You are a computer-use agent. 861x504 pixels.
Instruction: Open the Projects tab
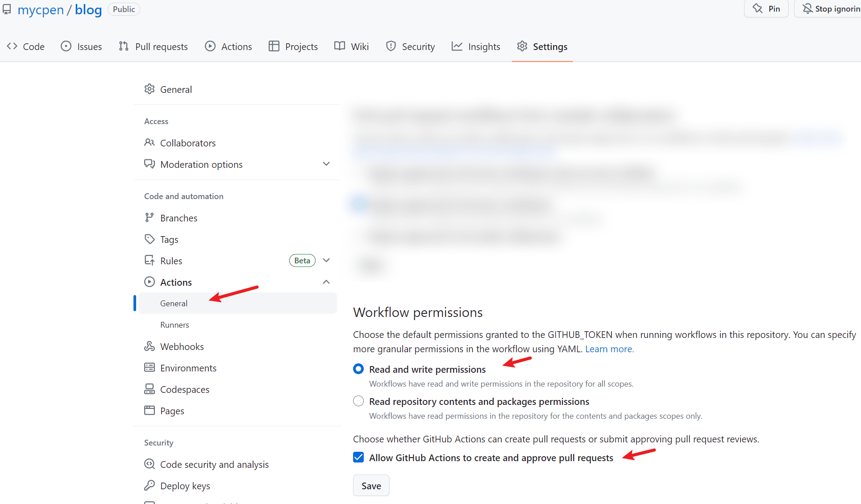tap(293, 46)
